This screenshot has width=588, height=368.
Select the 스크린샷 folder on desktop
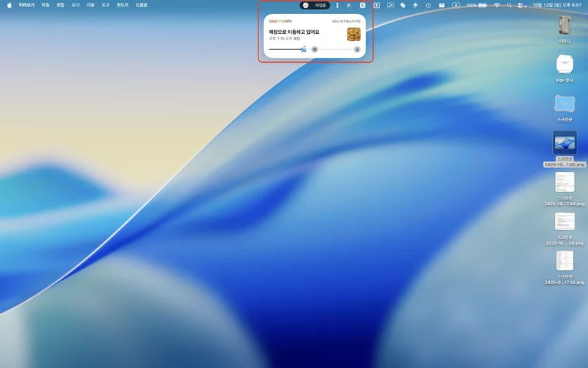564,108
